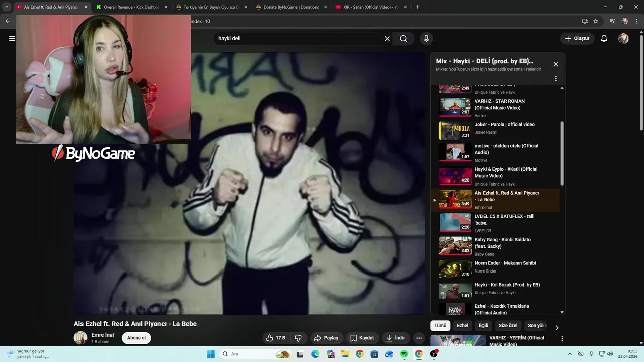The height and width of the screenshot is (362, 644).
Task: Switch to Overall Revenue Kick Dashboard tab
Action: [131, 7]
